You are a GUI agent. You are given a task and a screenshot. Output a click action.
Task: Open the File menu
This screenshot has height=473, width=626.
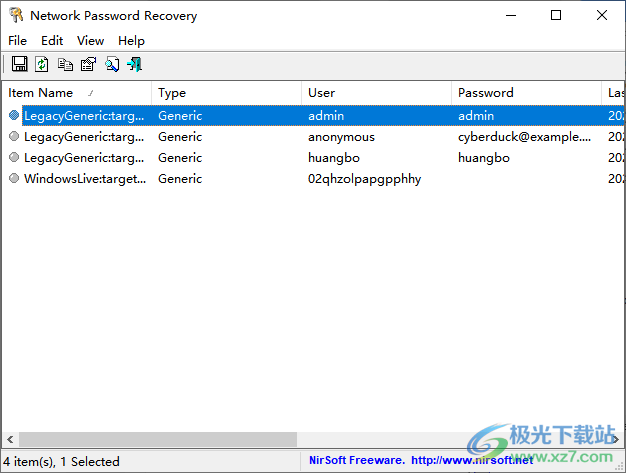click(x=18, y=40)
